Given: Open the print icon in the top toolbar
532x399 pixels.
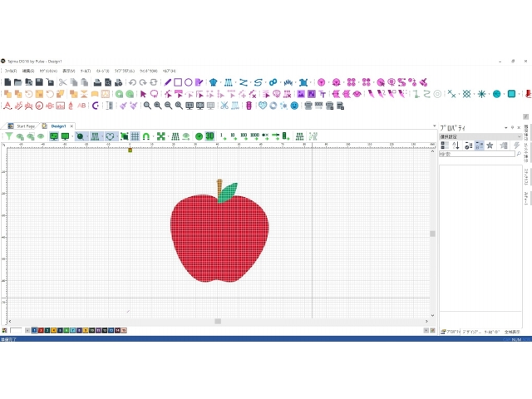Looking at the screenshot, I should coord(97,82).
